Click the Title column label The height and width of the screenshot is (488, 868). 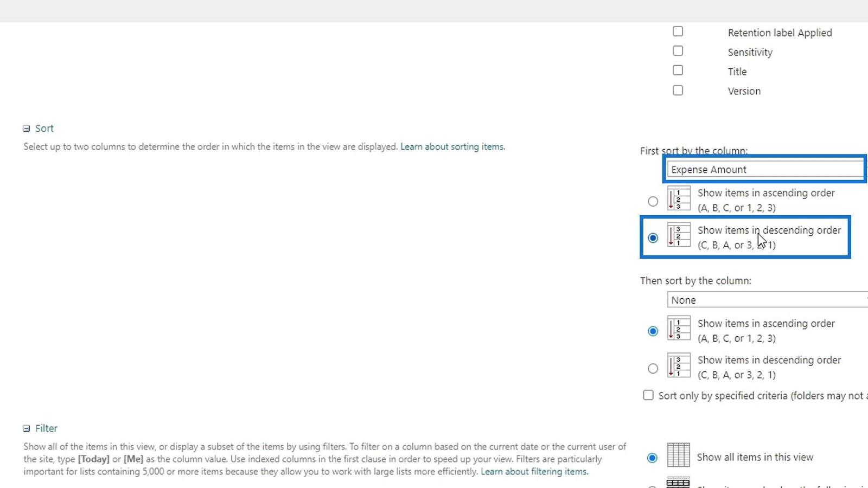[737, 72]
